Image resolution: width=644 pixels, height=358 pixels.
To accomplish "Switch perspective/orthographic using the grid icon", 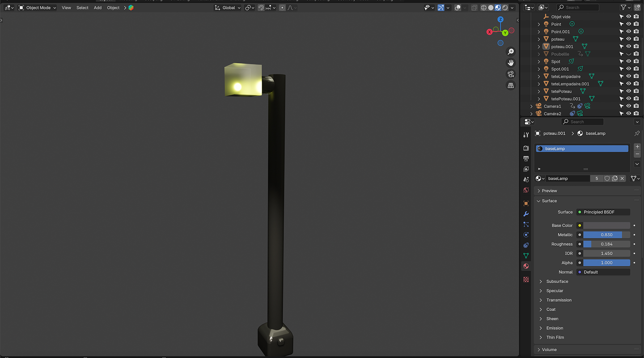I will tap(511, 85).
